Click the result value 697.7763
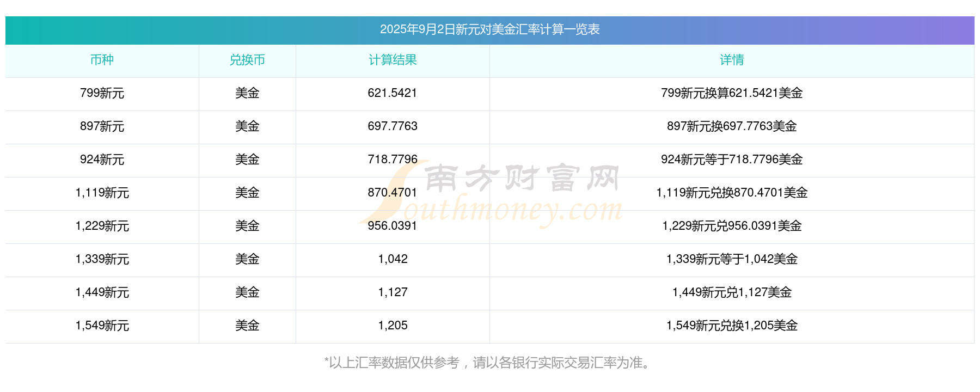 (x=393, y=126)
